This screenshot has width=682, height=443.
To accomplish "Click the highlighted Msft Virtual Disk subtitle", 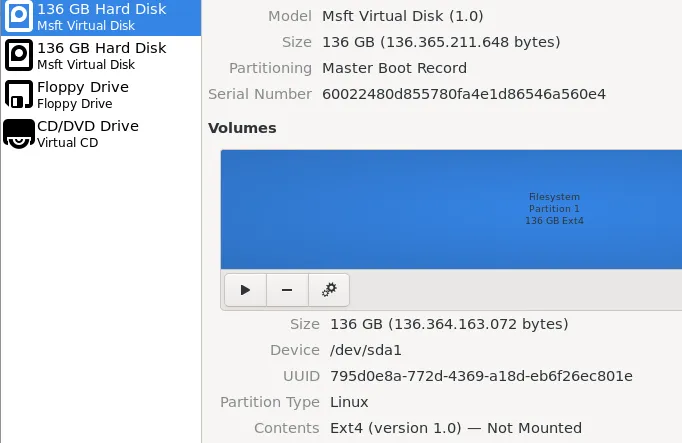I will (x=86, y=26).
